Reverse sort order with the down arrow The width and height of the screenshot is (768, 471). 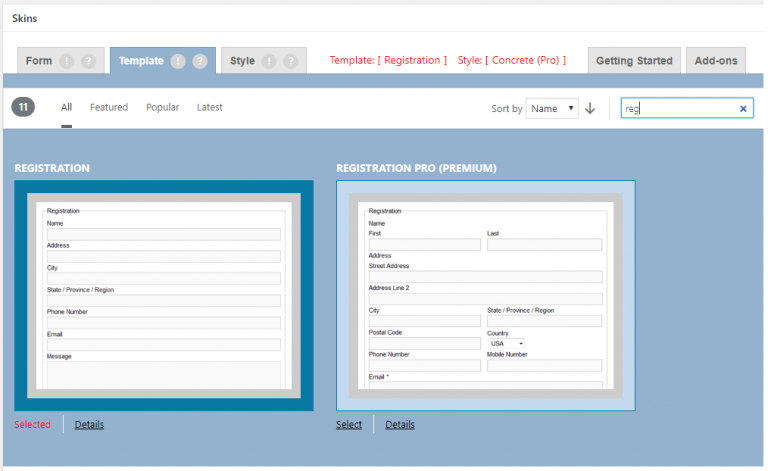tap(590, 108)
